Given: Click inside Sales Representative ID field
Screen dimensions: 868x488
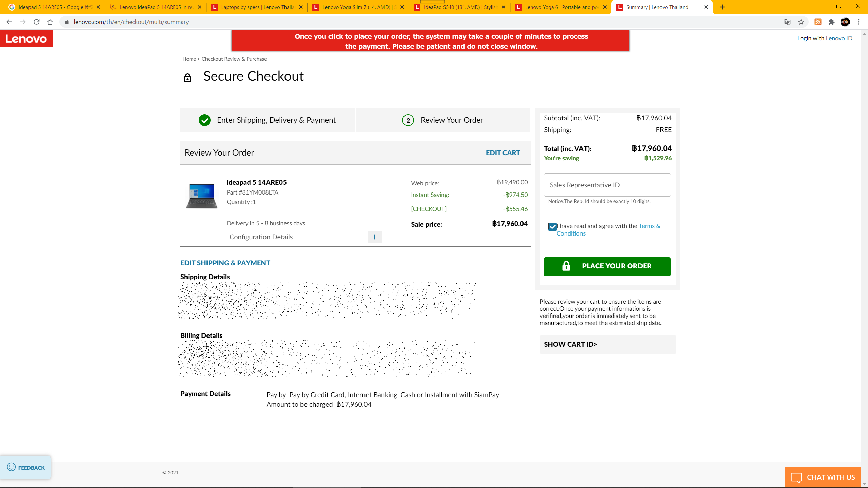Looking at the screenshot, I should coord(607,185).
